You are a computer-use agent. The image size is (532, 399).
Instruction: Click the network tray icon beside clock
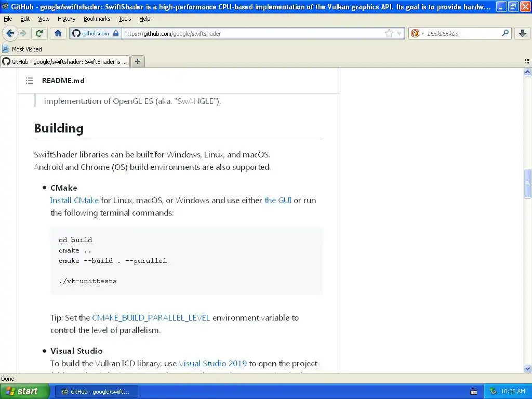click(x=494, y=392)
